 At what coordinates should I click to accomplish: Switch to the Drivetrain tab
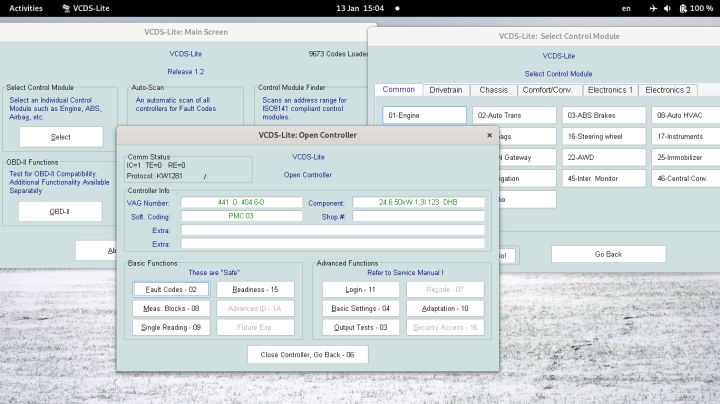pos(446,90)
